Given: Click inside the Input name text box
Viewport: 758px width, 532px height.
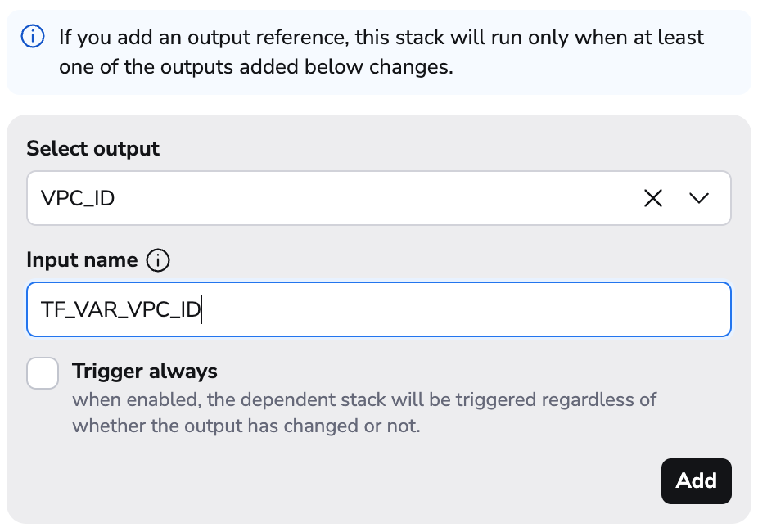Looking at the screenshot, I should [327, 309].
